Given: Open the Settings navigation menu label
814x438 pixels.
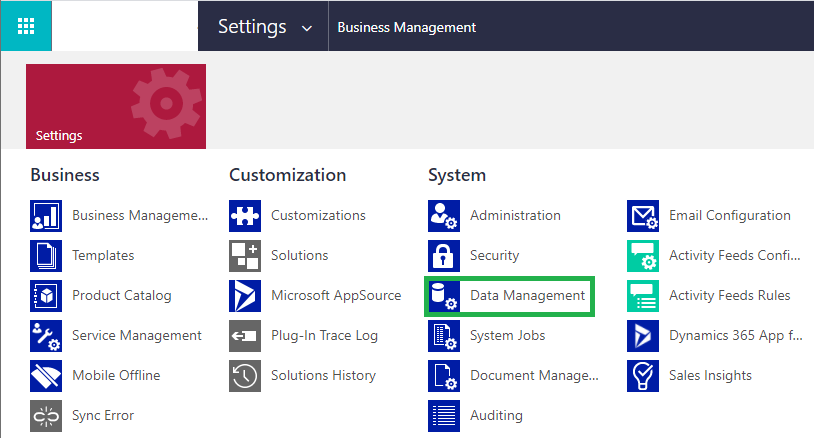Looking at the screenshot, I should click(x=252, y=26).
